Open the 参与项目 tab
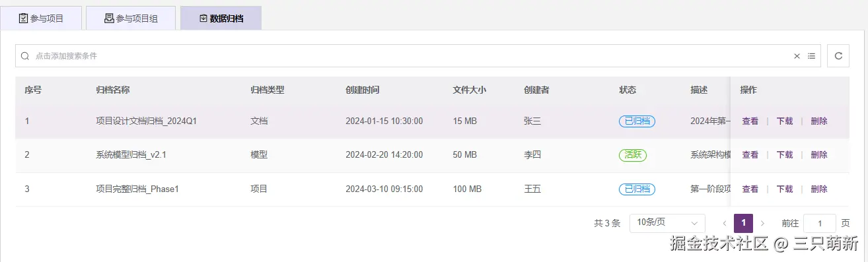 (x=41, y=18)
